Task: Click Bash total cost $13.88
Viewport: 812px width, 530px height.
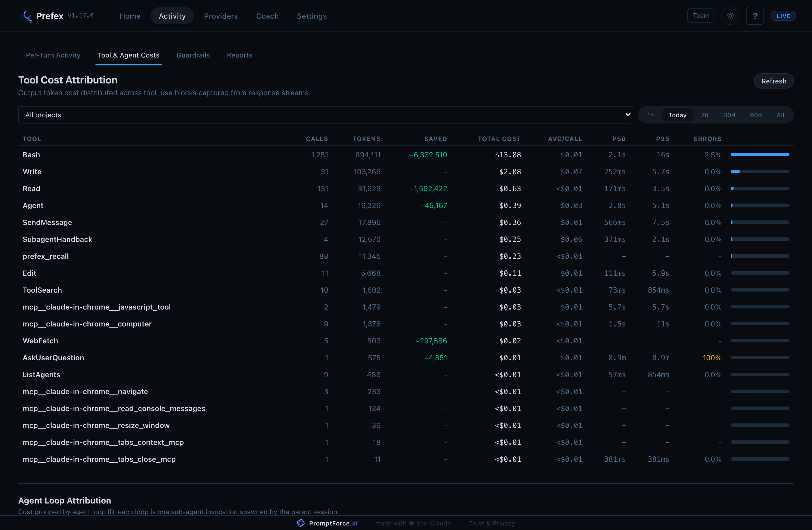Action: pyautogui.click(x=508, y=155)
